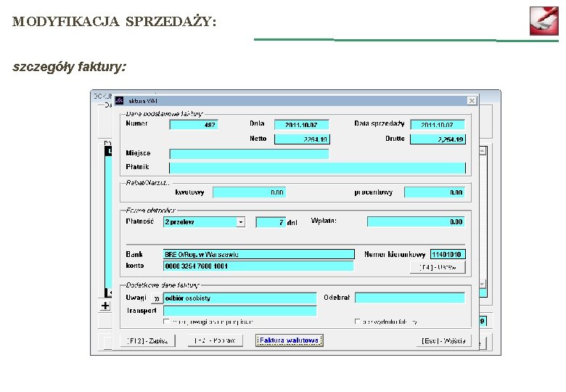Tick the checkbox under the Transport field
This screenshot has height=392, width=566.
[166, 322]
